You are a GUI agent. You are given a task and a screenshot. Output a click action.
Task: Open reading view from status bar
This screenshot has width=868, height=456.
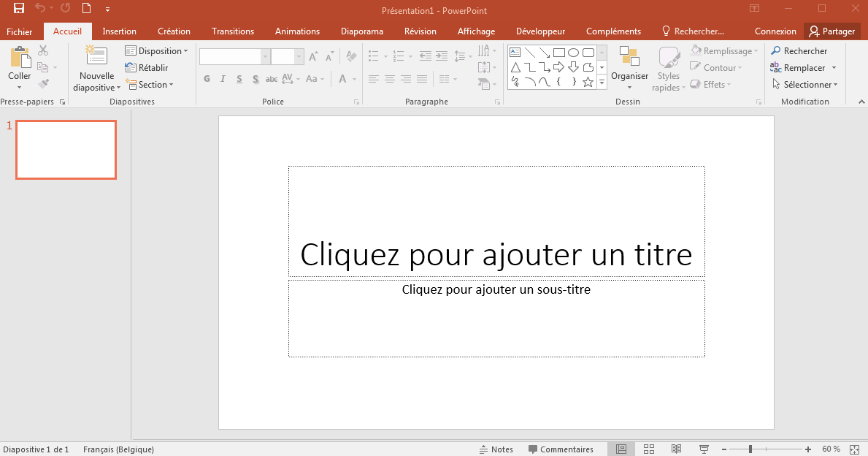tap(677, 449)
